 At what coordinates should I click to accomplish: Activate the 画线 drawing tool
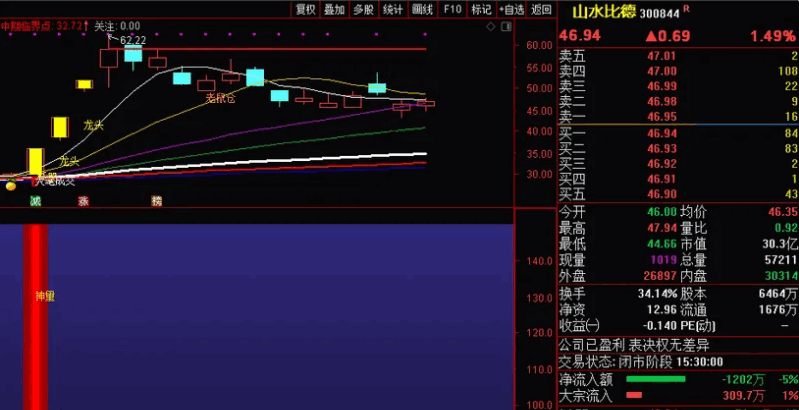pyautogui.click(x=422, y=9)
